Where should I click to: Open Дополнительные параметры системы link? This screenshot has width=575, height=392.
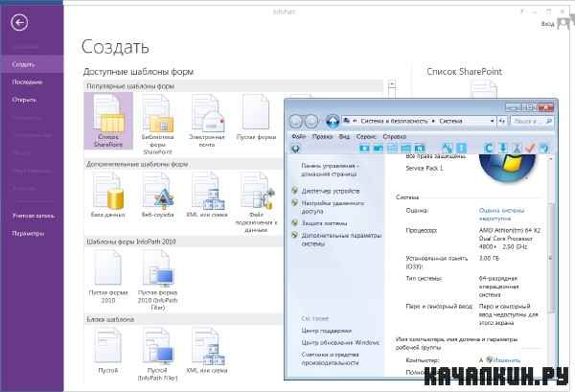coord(341,240)
